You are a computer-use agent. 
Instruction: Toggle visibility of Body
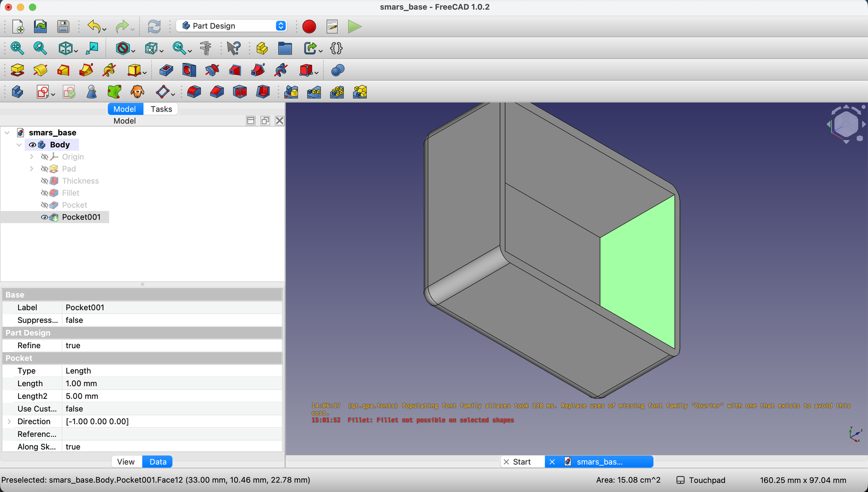coord(32,145)
